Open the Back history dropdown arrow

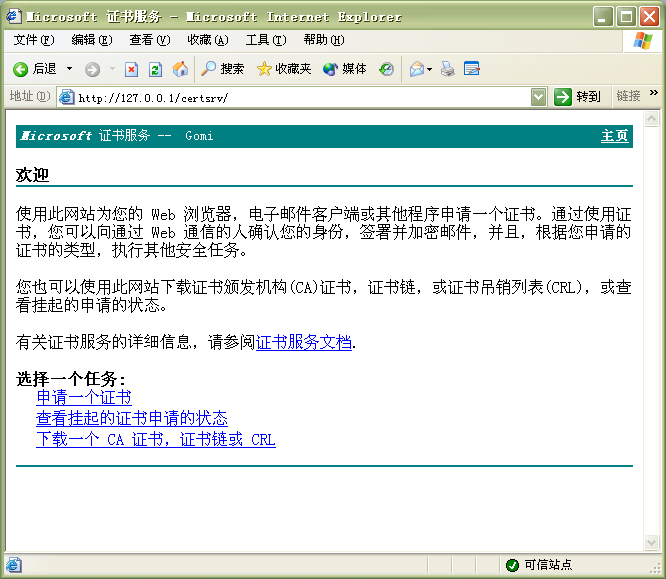point(69,68)
